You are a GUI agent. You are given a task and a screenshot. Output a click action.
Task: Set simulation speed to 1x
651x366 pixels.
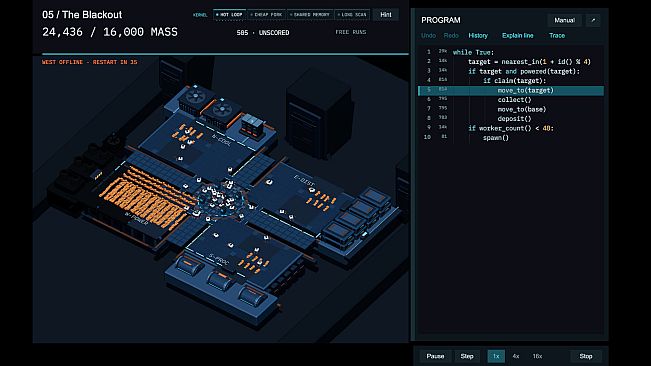496,356
